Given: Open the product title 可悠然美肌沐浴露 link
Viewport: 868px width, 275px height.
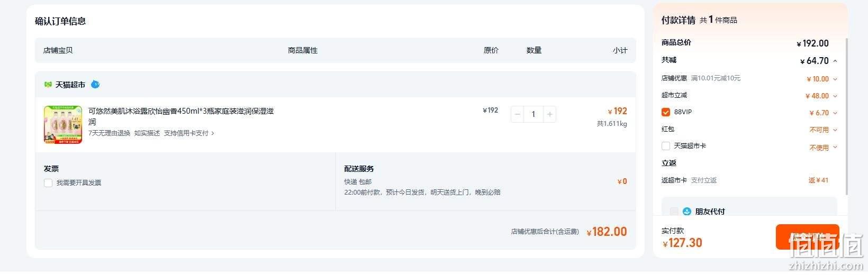Looking at the screenshot, I should coord(181,116).
